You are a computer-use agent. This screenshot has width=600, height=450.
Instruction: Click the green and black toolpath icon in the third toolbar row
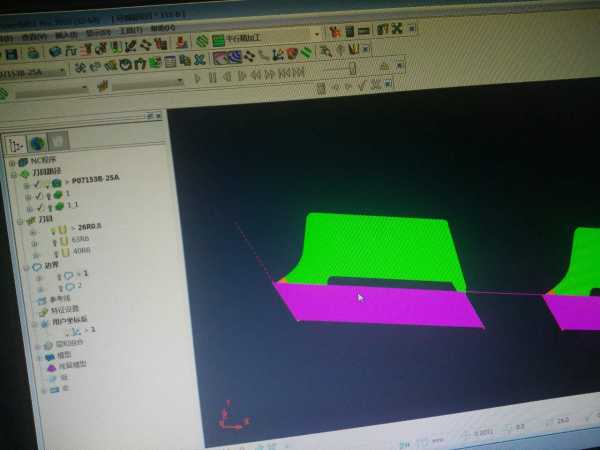(x=155, y=62)
